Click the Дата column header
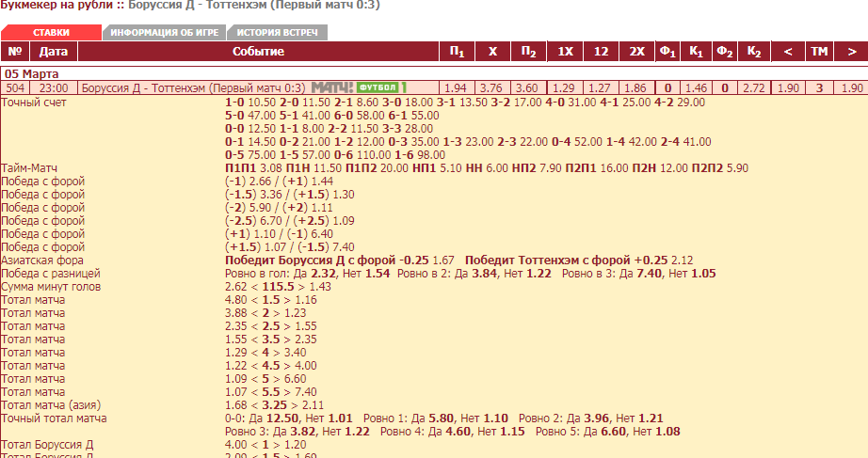The image size is (868, 458). [53, 52]
